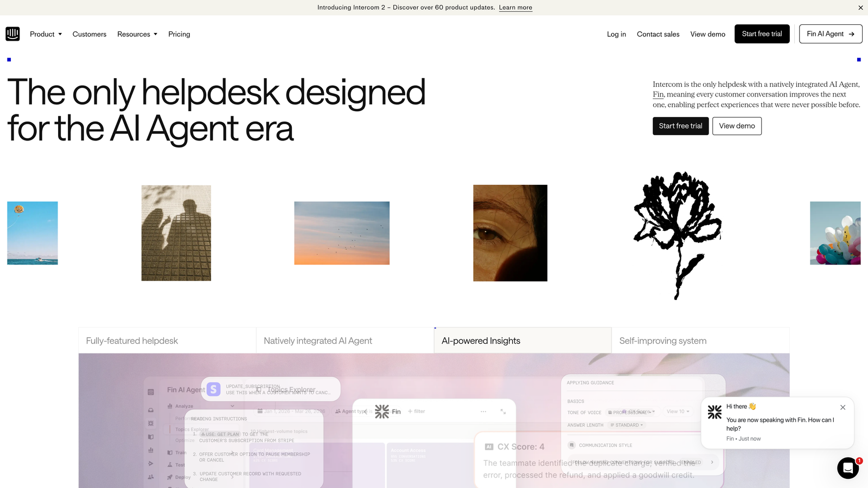Click View demo button under description
Screen dimensions: 868x488
737,126
